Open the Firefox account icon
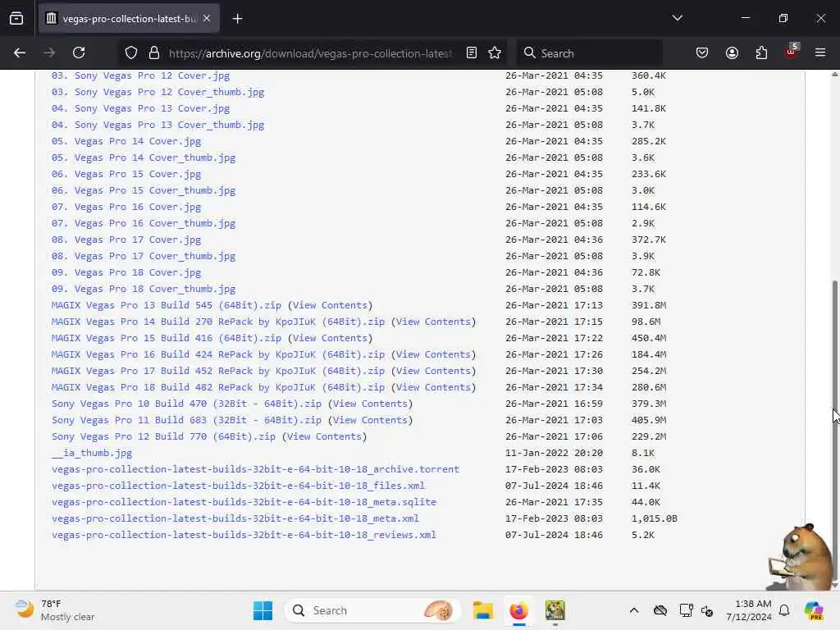This screenshot has height=630, width=840. click(732, 52)
